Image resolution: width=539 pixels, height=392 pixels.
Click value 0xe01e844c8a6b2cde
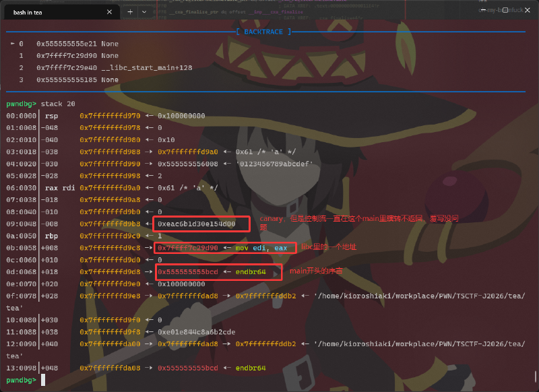point(196,332)
